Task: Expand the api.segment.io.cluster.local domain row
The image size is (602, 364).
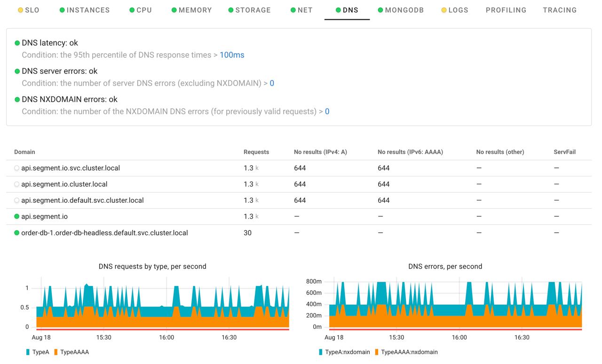Action: point(16,184)
